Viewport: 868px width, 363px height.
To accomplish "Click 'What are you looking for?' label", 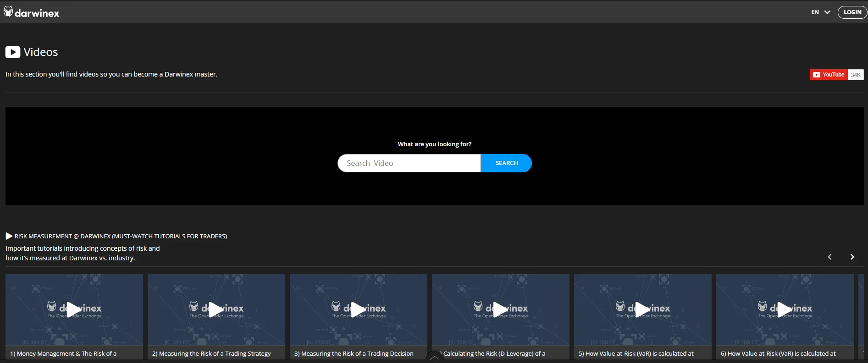I will 435,144.
